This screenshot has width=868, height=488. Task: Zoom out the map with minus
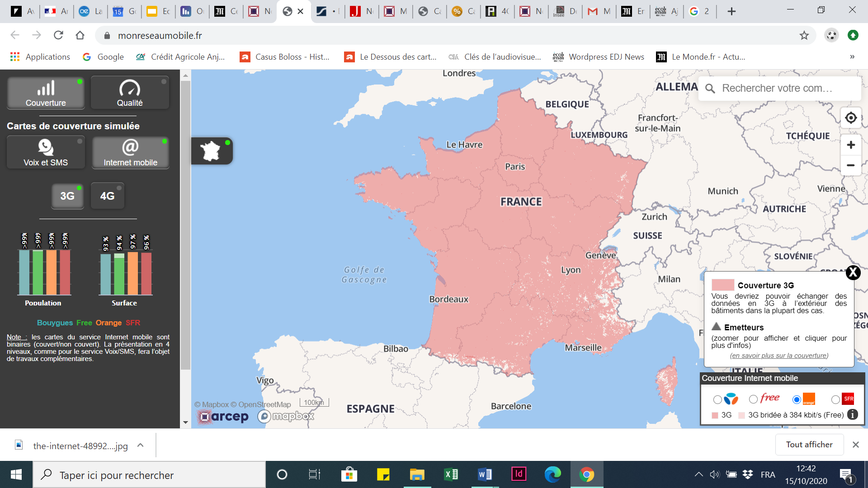tap(851, 165)
